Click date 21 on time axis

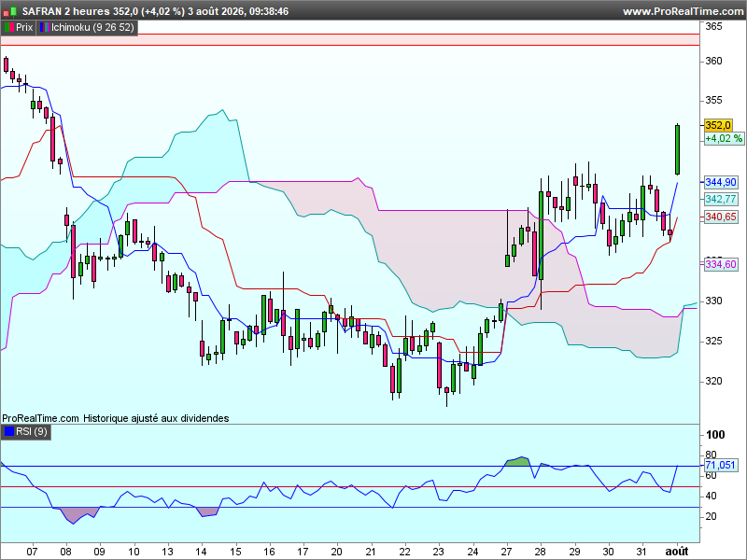tap(371, 552)
